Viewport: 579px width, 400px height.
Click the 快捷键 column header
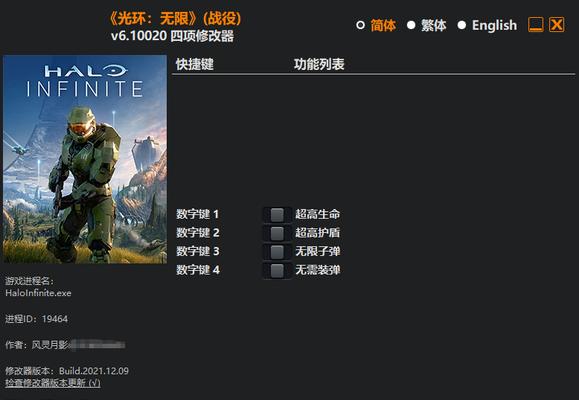[x=195, y=64]
